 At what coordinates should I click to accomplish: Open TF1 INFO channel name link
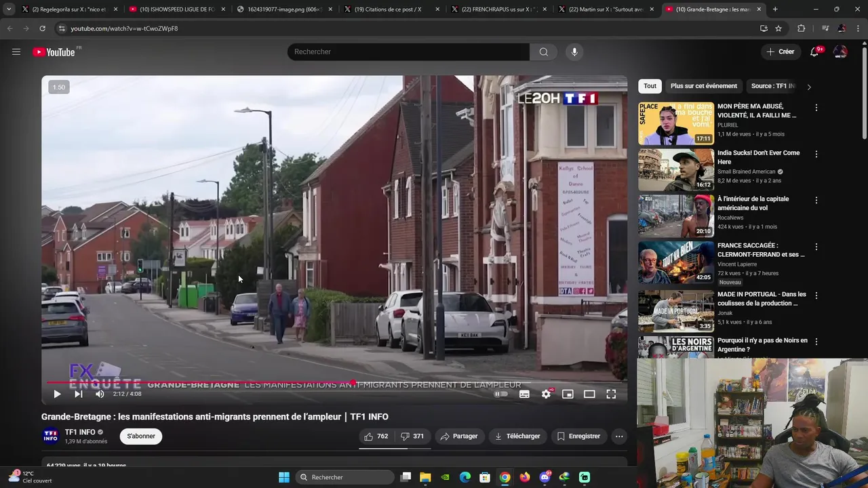point(80,432)
